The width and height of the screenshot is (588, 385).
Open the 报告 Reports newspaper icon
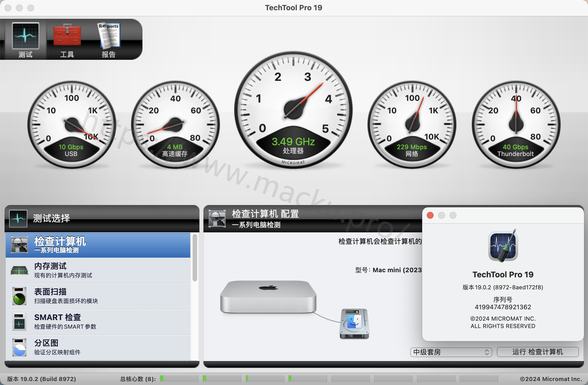tap(109, 35)
